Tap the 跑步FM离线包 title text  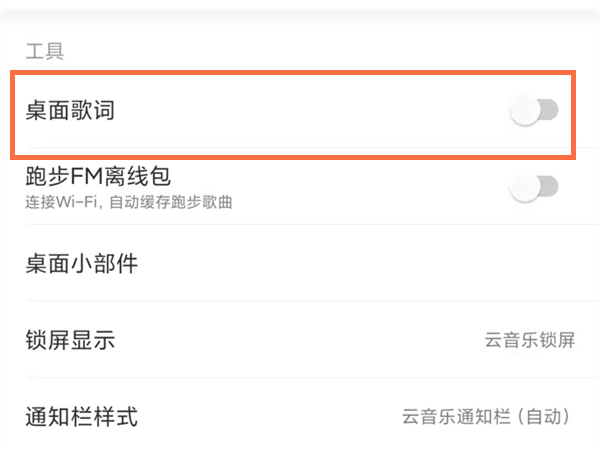(98, 177)
